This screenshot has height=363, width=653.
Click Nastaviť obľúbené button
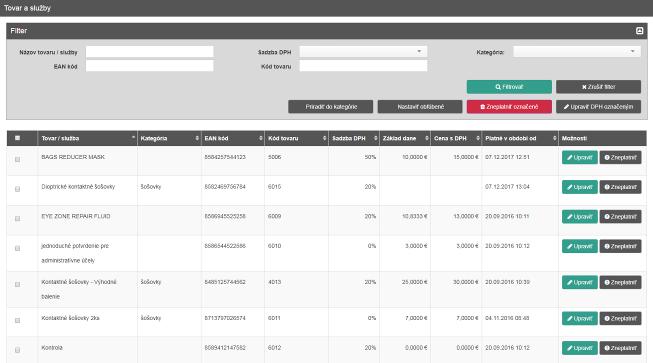[x=420, y=107]
